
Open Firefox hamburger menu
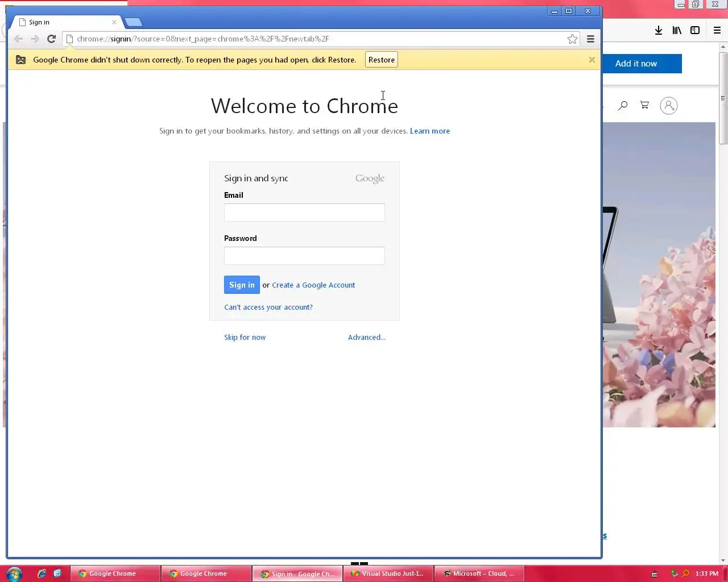pyautogui.click(x=717, y=30)
